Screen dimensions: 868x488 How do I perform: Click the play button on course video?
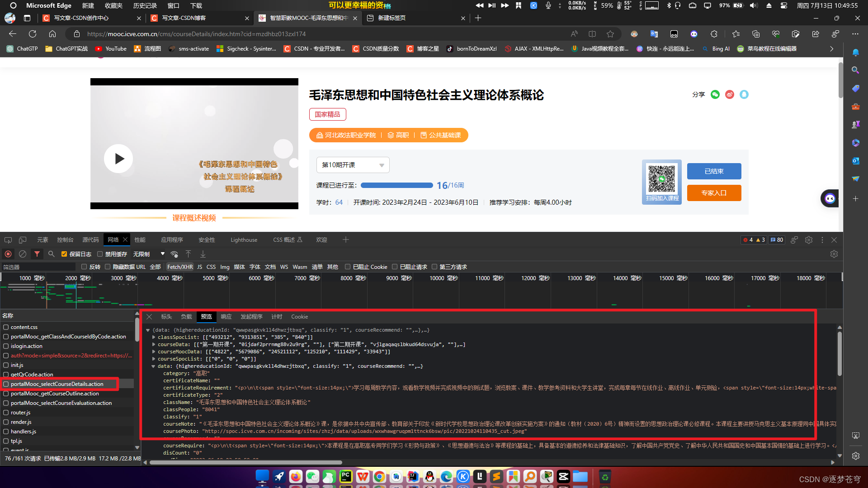pos(118,157)
